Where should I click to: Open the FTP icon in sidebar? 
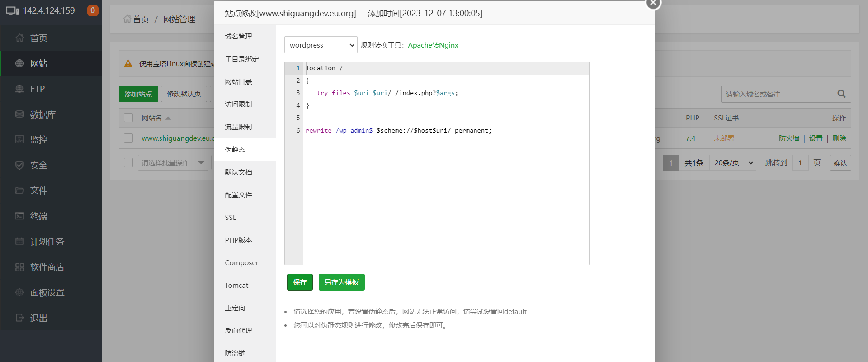tap(19, 89)
